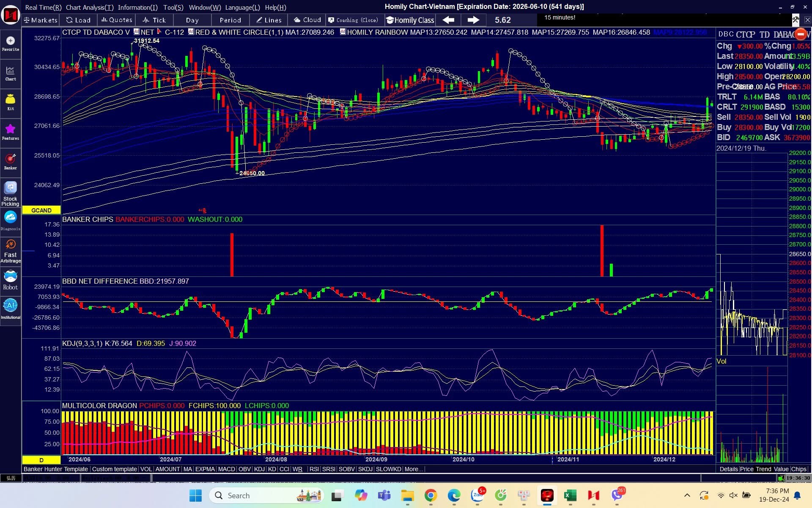Image resolution: width=812 pixels, height=508 pixels.
Task: Switch to Tick view in toolbar
Action: pyautogui.click(x=154, y=20)
